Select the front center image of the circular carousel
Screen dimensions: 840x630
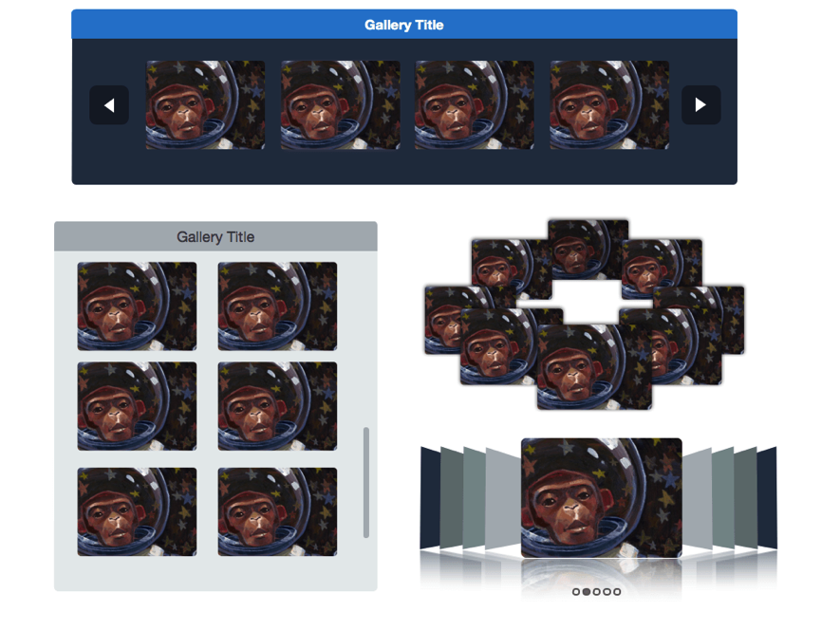(x=594, y=367)
